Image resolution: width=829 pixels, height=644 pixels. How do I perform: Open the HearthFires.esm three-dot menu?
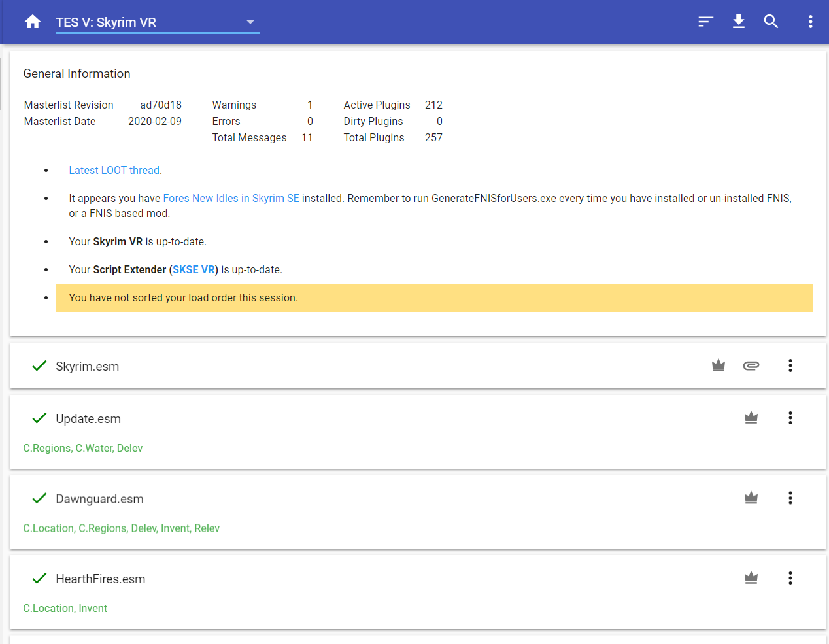(790, 578)
